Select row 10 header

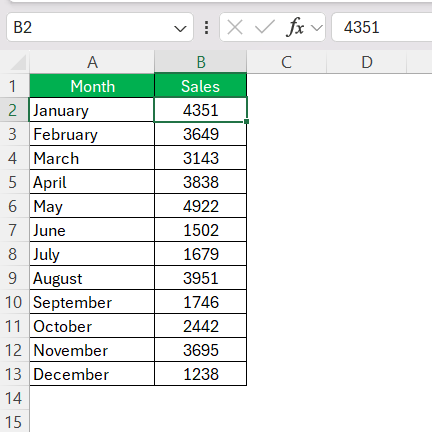coord(14,302)
